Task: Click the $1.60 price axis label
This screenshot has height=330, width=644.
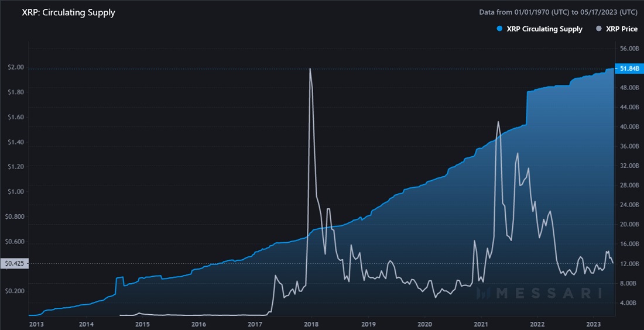Action: click(16, 118)
